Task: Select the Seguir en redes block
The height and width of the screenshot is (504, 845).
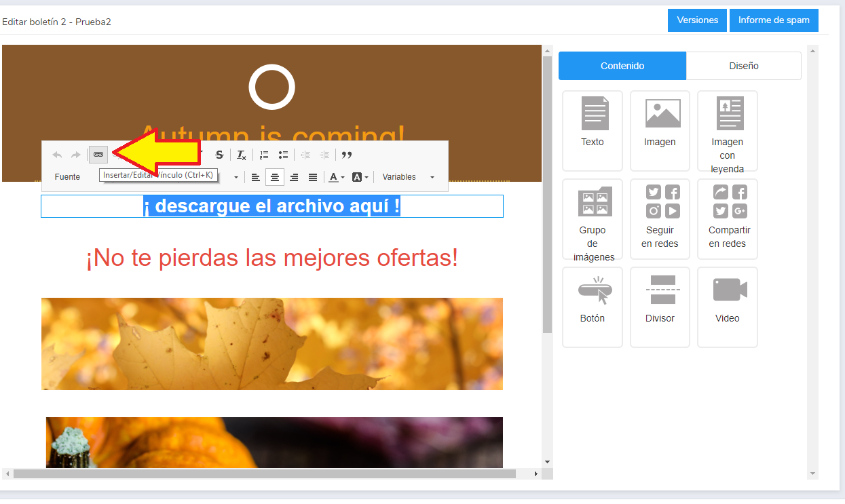Action: click(660, 219)
